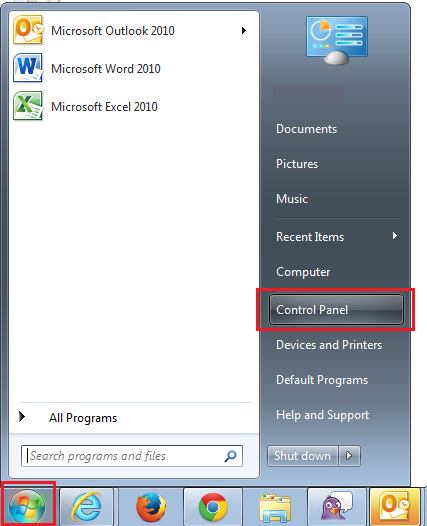This screenshot has height=526, width=427.
Task: Click the Shut down button
Action: click(x=303, y=456)
